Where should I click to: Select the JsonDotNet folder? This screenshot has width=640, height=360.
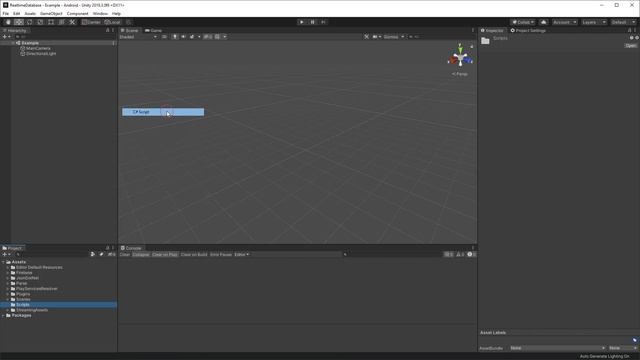tap(27, 278)
